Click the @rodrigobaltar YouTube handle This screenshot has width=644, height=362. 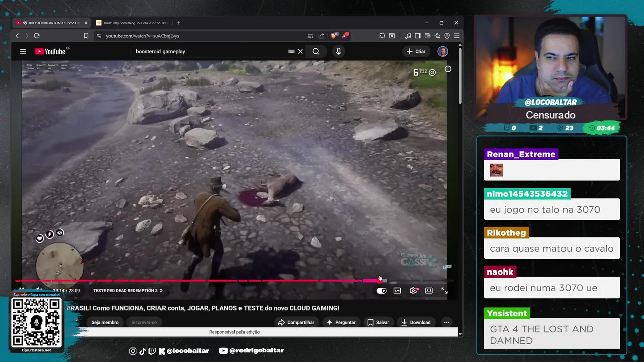click(x=252, y=350)
